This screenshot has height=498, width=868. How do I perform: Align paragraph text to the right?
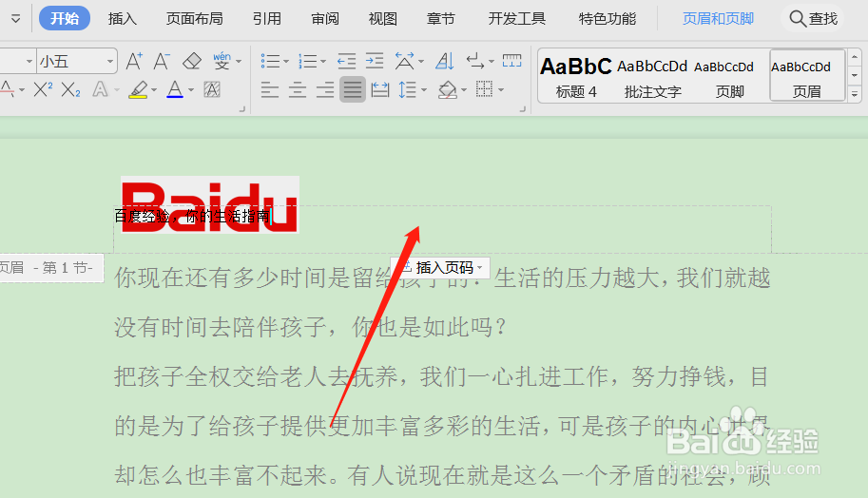coord(325,89)
